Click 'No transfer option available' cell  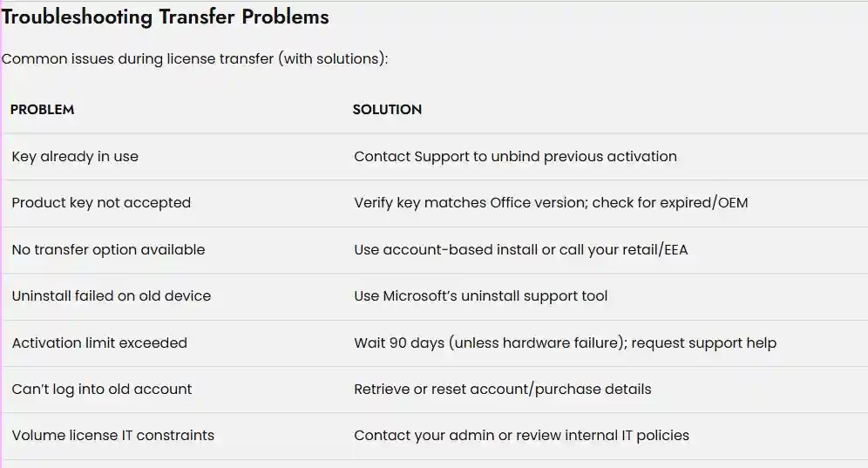(108, 250)
